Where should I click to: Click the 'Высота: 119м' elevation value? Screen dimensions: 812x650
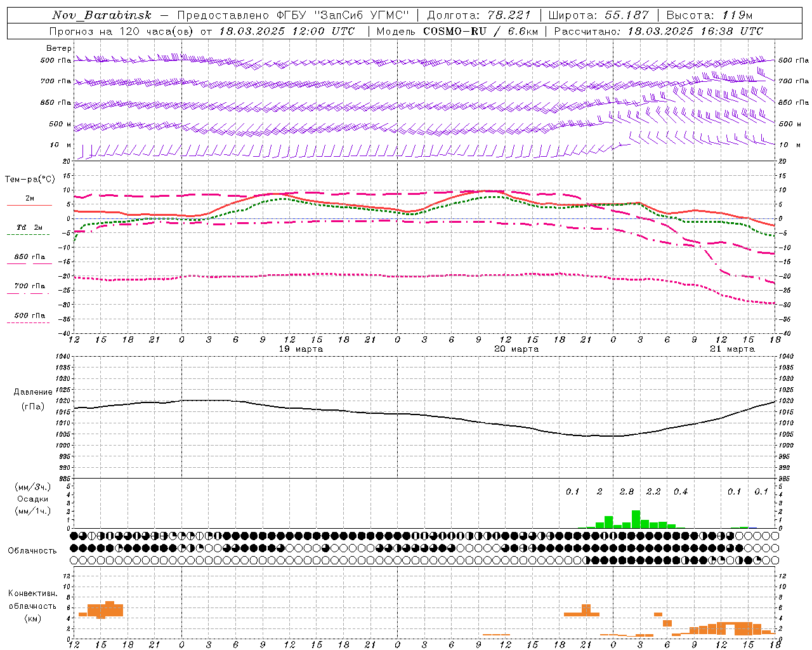pyautogui.click(x=710, y=15)
